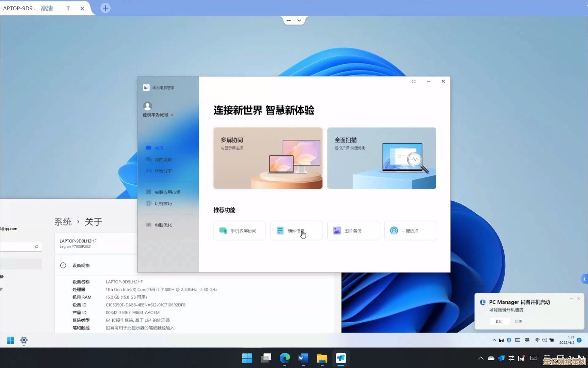The image size is (588, 368).
Task: Open 电脑优化 (PC Optimization) in the sidebar
Action: 163,225
